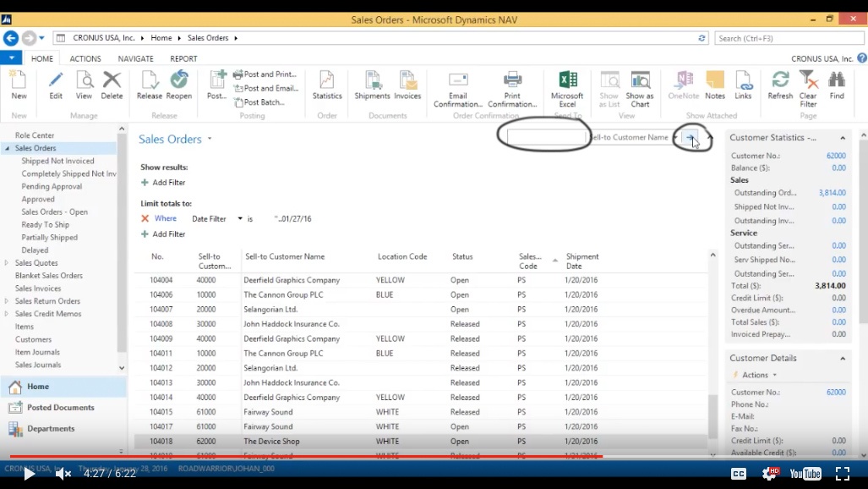Click the Release document icon
Image resolution: width=868 pixels, height=489 pixels.
tap(150, 85)
